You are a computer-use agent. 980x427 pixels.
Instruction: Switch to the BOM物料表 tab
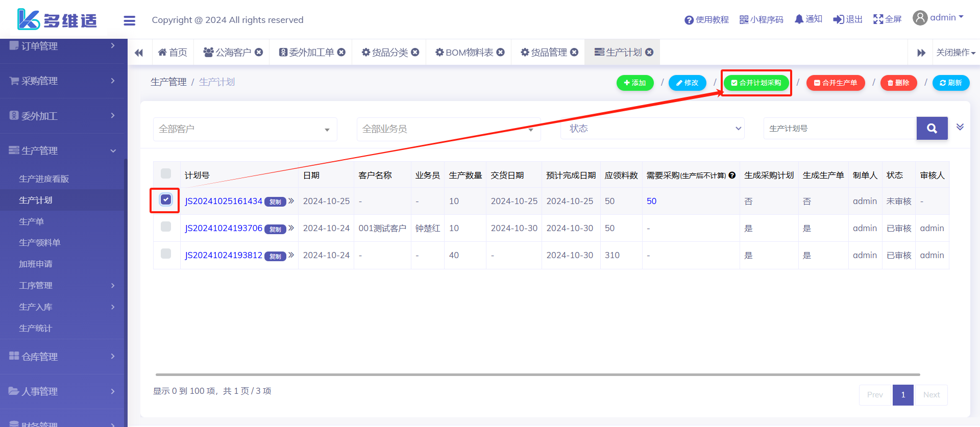pyautogui.click(x=469, y=52)
